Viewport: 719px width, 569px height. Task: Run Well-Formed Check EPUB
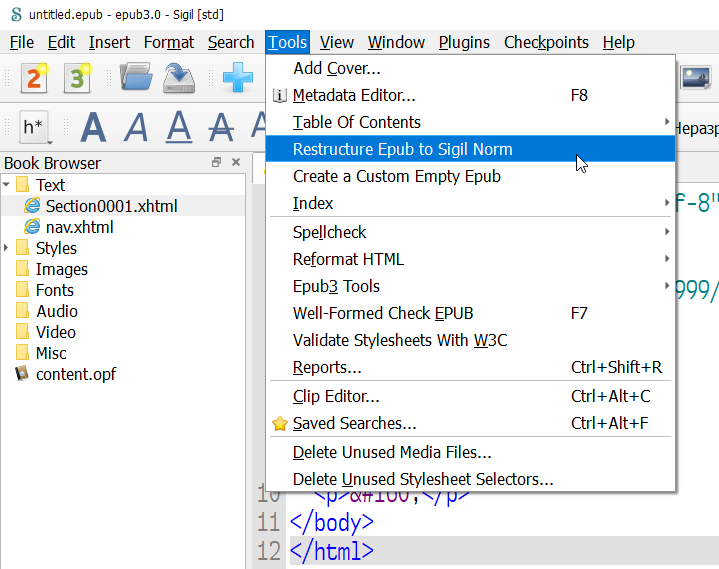pyautogui.click(x=470, y=313)
